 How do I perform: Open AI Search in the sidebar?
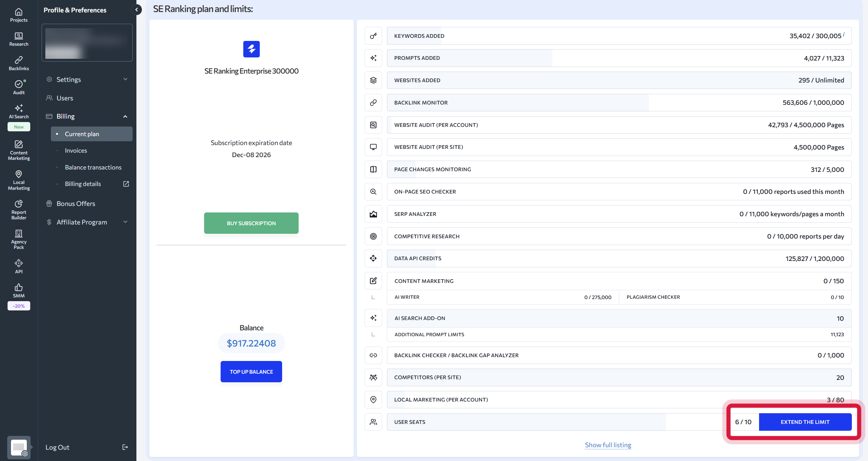19,112
